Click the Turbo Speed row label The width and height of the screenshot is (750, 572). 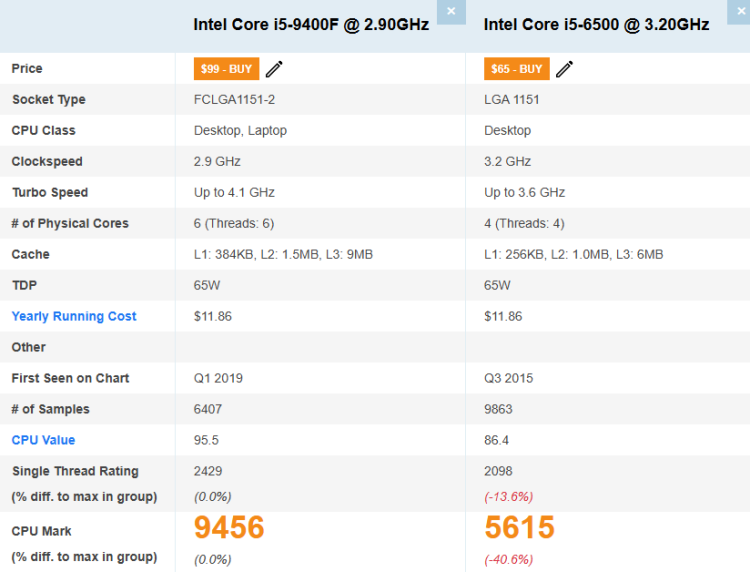click(50, 192)
